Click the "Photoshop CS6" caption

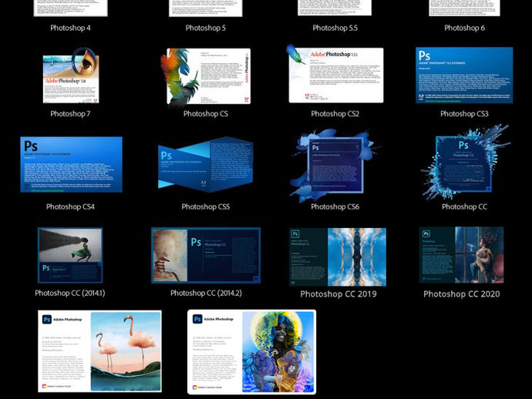[335, 206]
